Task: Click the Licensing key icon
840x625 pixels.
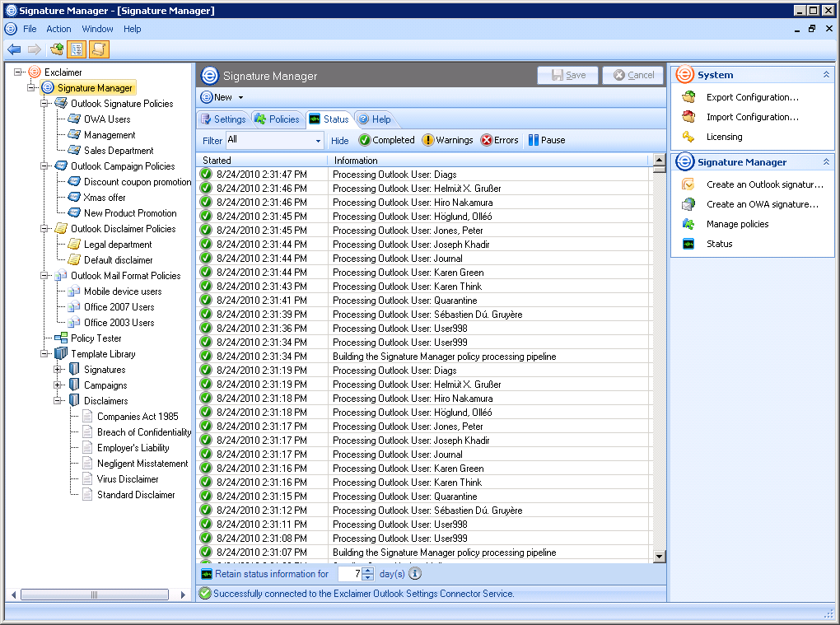Action: pyautogui.click(x=688, y=137)
